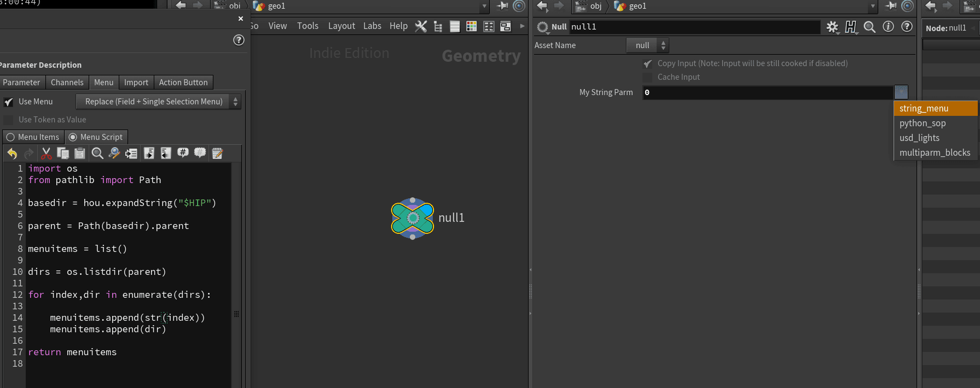Click the null1 node name field
The image size is (980, 388).
694,27
